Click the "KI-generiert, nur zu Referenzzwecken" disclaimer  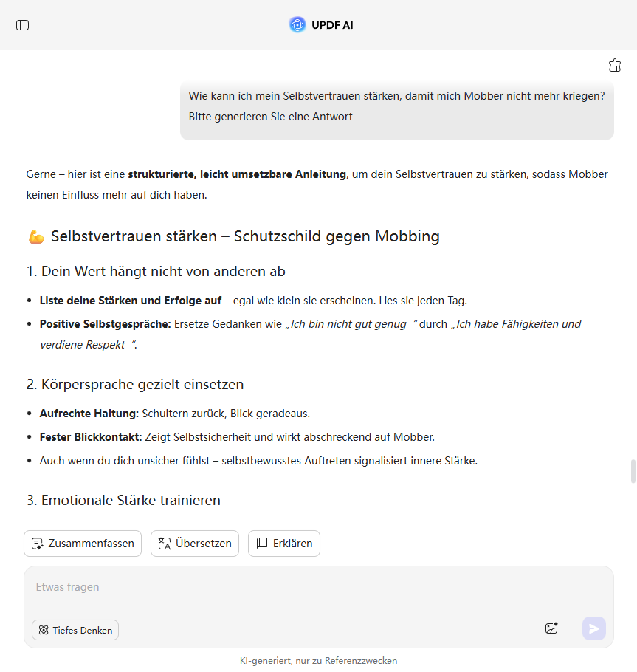pyautogui.click(x=318, y=661)
